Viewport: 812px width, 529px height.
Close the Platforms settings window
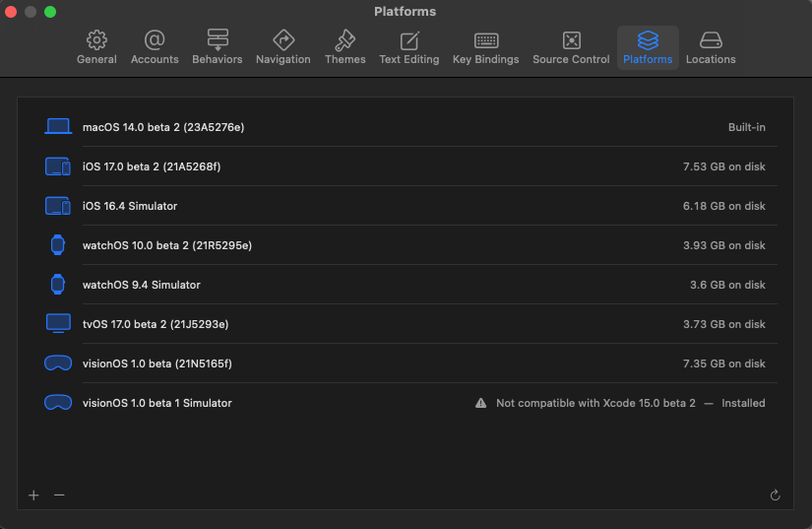[x=11, y=12]
